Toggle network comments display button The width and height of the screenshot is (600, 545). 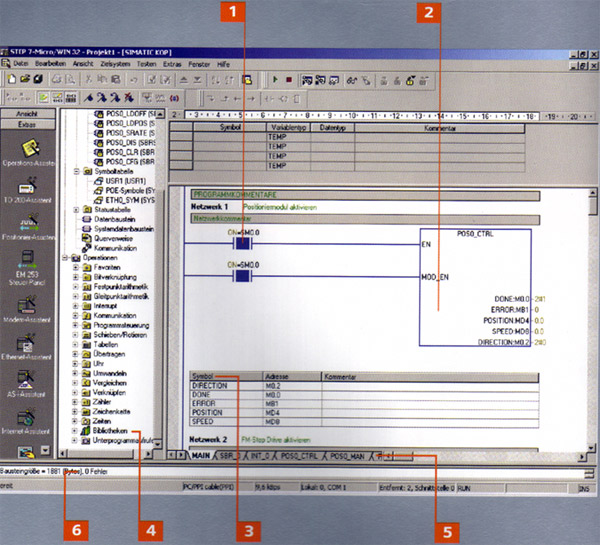(x=57, y=98)
